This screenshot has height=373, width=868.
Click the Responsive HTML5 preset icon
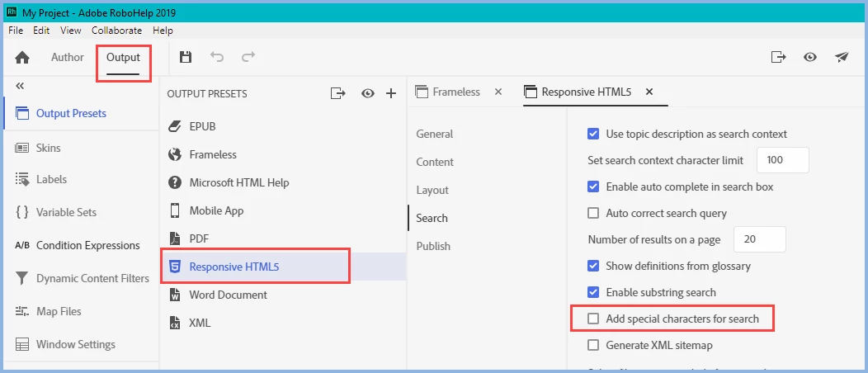(175, 267)
